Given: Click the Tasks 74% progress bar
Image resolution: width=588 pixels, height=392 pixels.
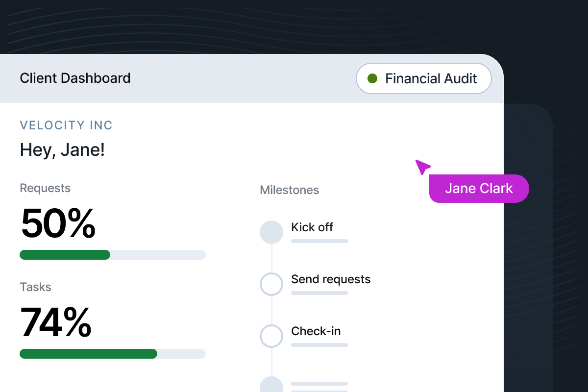Looking at the screenshot, I should coord(113,354).
